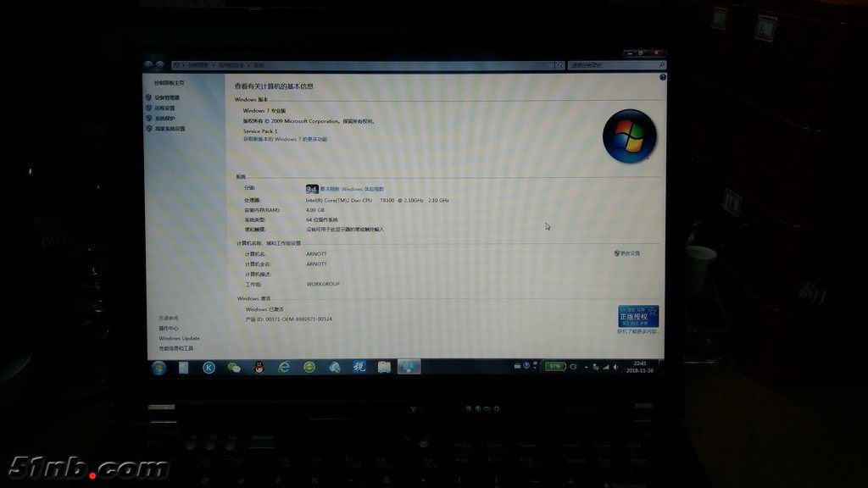Click the Windows 7 专业版 edition text

264,111
